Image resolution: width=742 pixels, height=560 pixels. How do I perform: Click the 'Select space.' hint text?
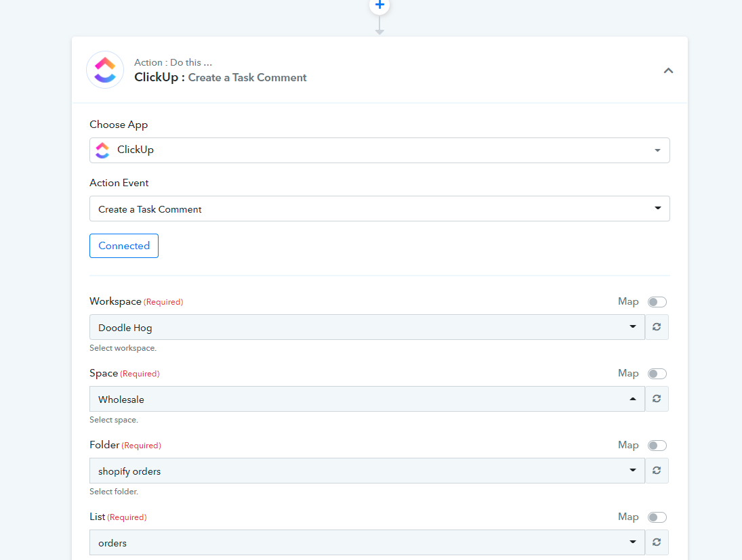click(114, 420)
